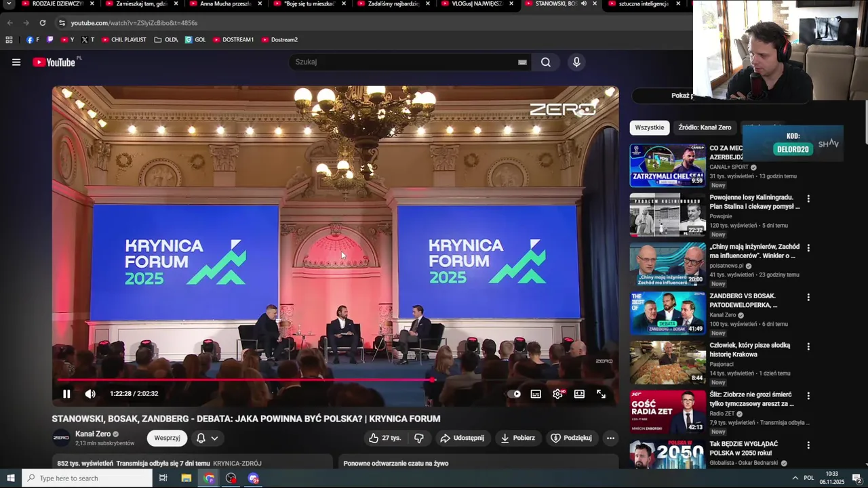Open Ponowne odtwarzanie czatu na żywo panel
This screenshot has height=488, width=868.
(478, 463)
